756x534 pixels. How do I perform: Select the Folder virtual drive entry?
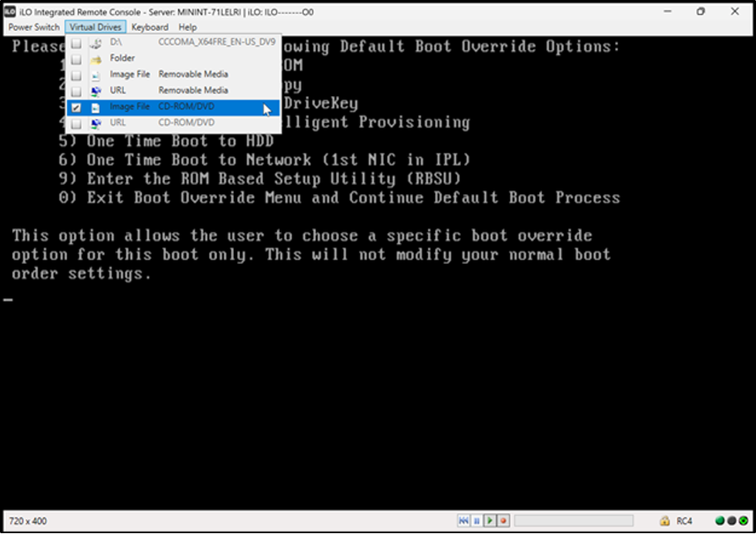click(x=172, y=58)
